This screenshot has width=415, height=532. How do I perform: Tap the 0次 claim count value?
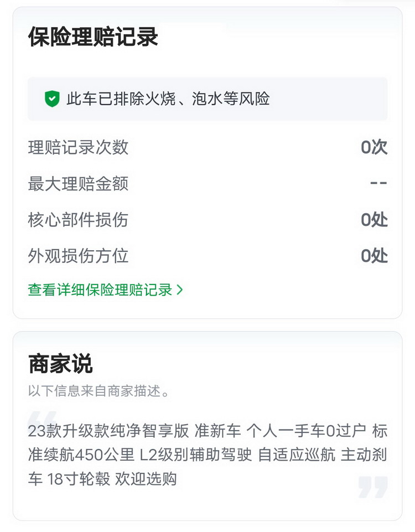point(374,147)
